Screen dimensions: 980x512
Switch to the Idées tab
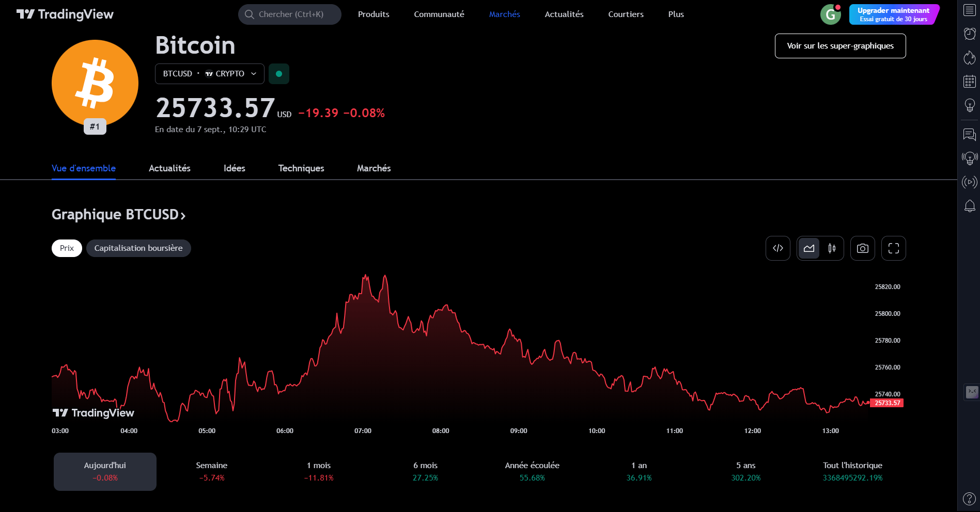235,168
